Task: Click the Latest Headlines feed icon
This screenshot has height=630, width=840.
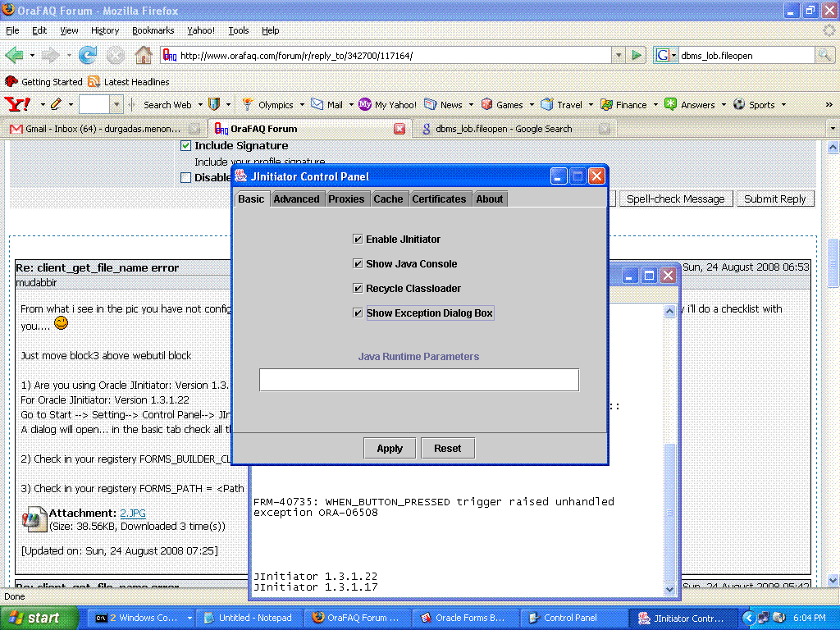Action: click(94, 82)
